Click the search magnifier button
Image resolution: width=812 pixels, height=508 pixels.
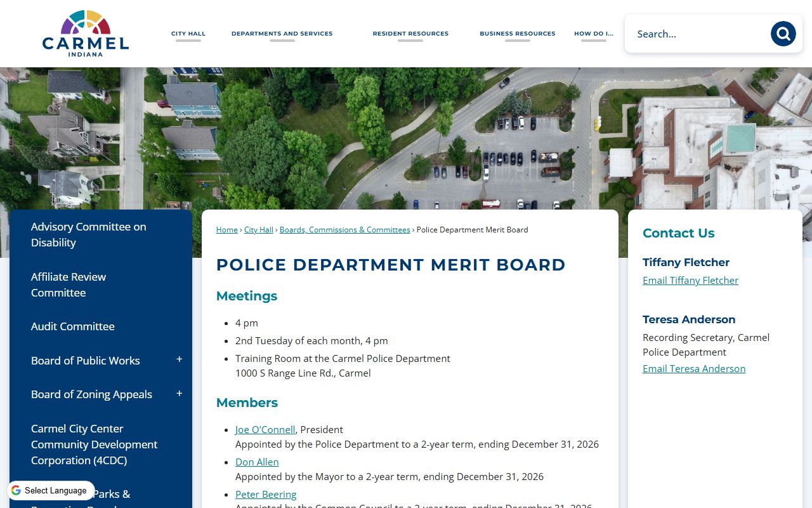click(783, 34)
